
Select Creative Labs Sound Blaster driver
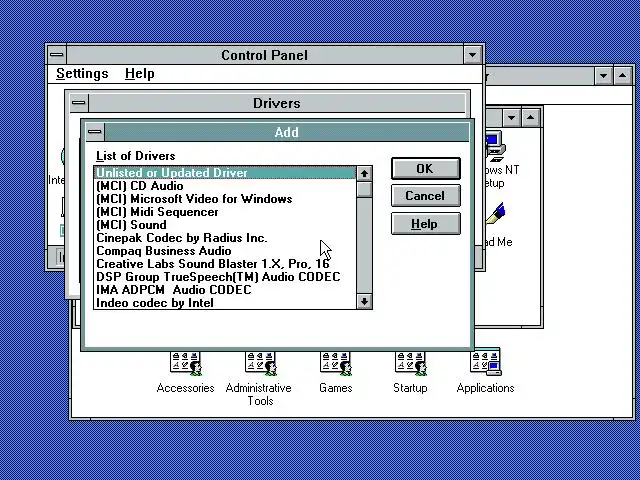tap(225, 264)
